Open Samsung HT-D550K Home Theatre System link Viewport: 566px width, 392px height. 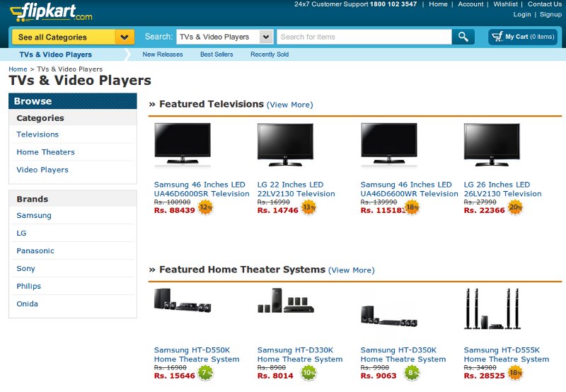point(197,354)
